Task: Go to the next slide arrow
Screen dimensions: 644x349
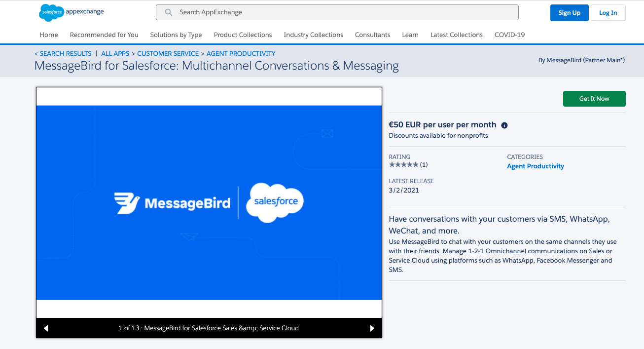Action: [x=372, y=328]
